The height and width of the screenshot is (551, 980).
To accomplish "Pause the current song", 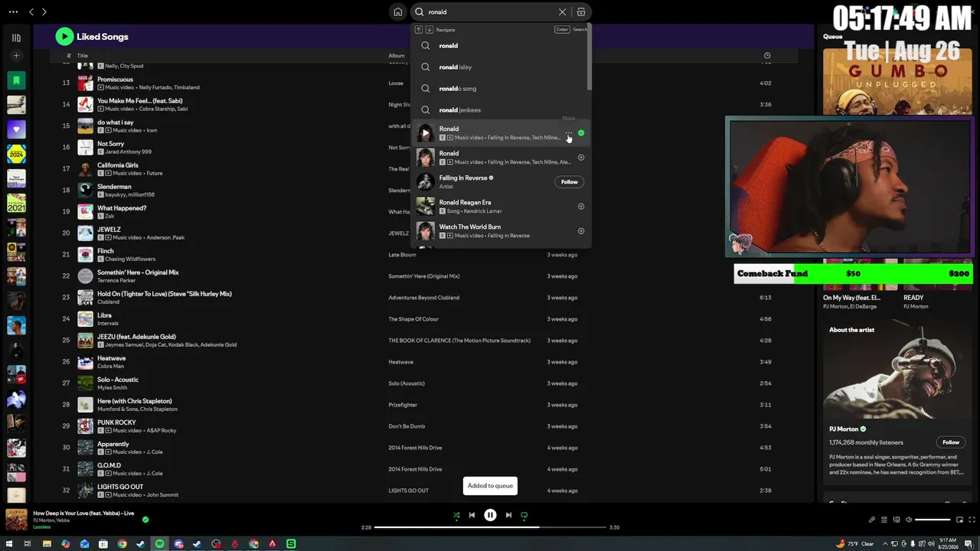I will coord(490,515).
